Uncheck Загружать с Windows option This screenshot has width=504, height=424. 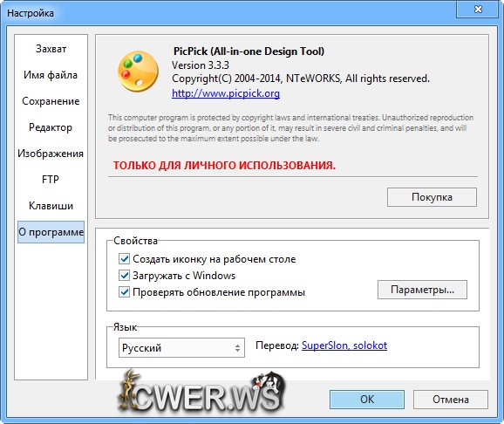124,276
